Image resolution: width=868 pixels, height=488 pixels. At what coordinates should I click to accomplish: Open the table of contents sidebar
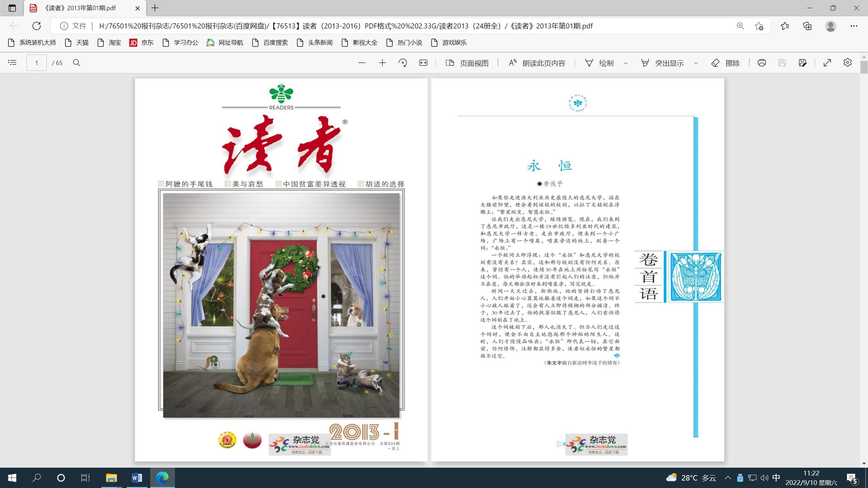[12, 63]
